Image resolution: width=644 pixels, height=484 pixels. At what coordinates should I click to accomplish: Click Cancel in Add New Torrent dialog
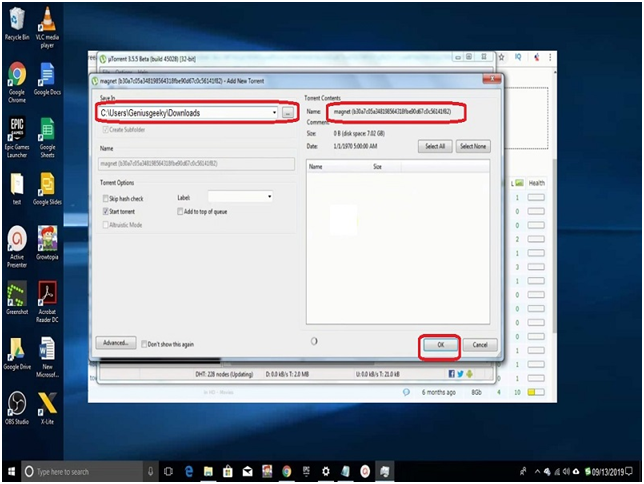(480, 345)
